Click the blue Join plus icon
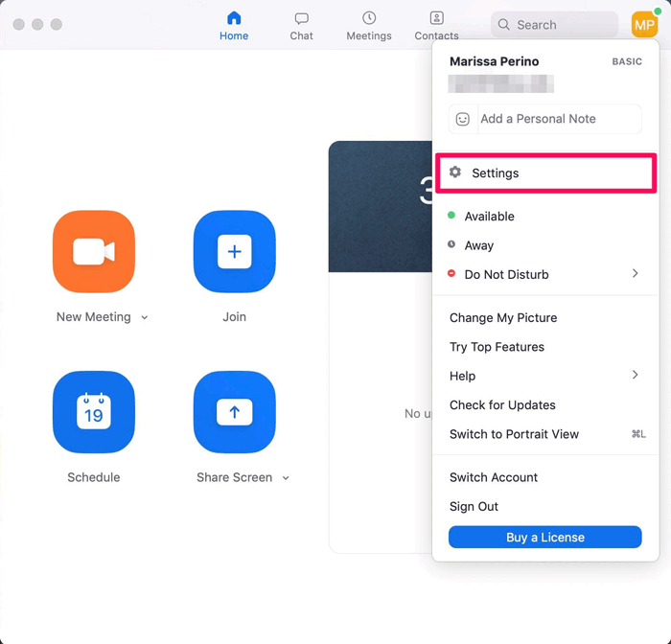Image resolution: width=671 pixels, height=644 pixels. pyautogui.click(x=235, y=252)
